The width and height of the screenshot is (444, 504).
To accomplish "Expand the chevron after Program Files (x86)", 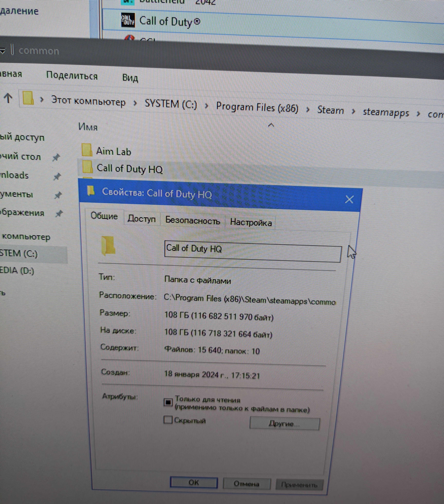I will tap(307, 109).
